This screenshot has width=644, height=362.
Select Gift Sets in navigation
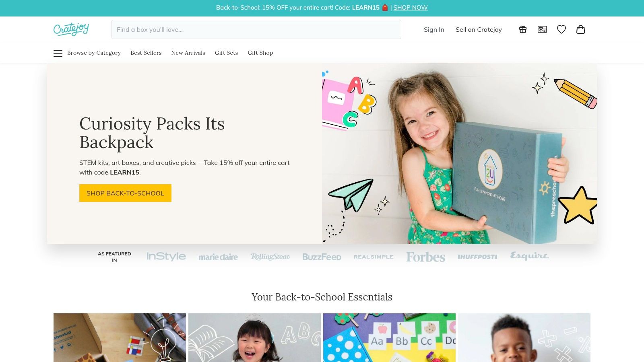point(226,53)
